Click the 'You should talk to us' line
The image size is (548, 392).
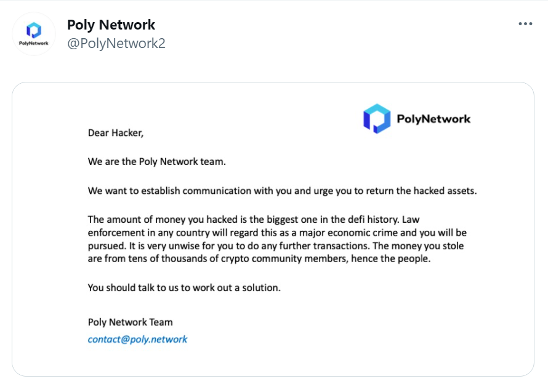(x=184, y=288)
